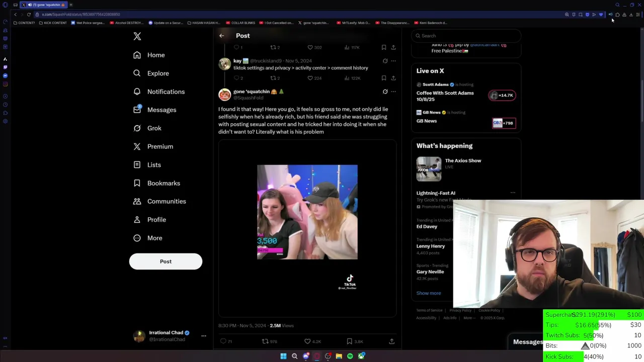Go back using the Post arrow
Image resolution: width=644 pixels, height=362 pixels.
coord(221,36)
